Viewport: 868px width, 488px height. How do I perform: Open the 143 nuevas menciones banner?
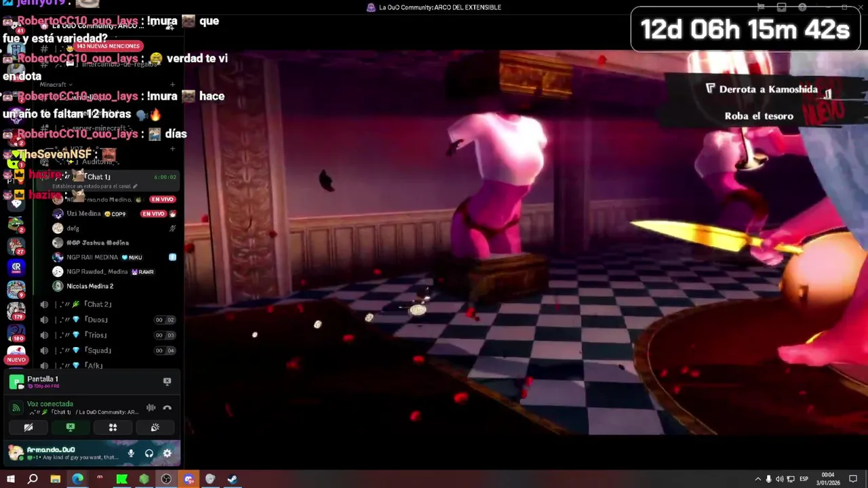[x=108, y=46]
